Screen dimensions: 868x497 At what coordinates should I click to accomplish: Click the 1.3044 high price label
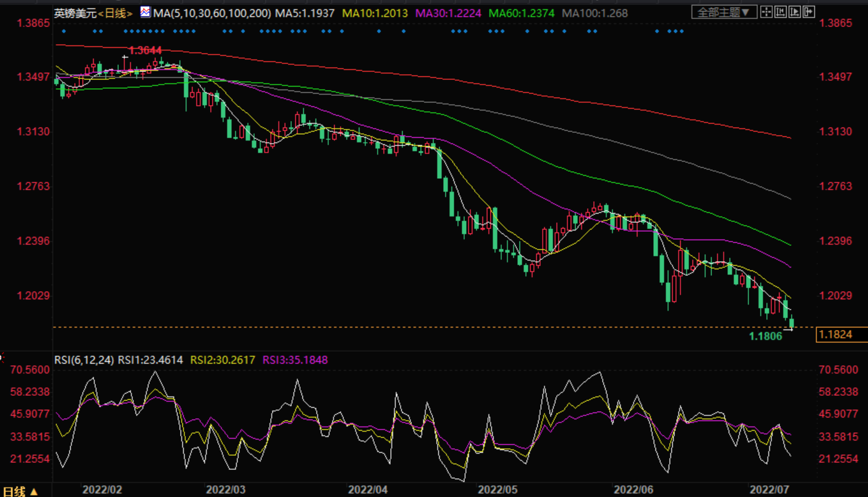coord(145,51)
